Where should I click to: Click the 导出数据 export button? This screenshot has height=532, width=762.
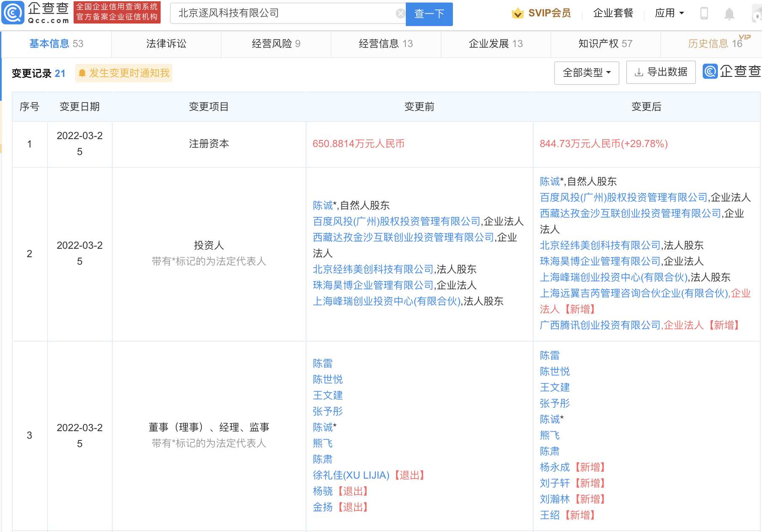[x=661, y=72]
